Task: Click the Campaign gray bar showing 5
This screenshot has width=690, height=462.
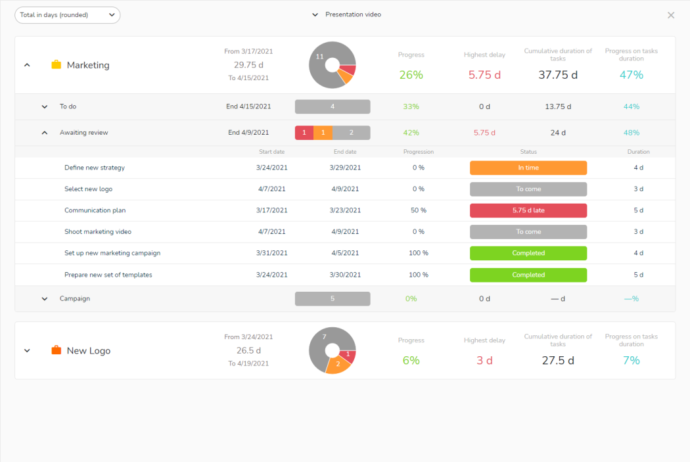Action: tap(332, 299)
